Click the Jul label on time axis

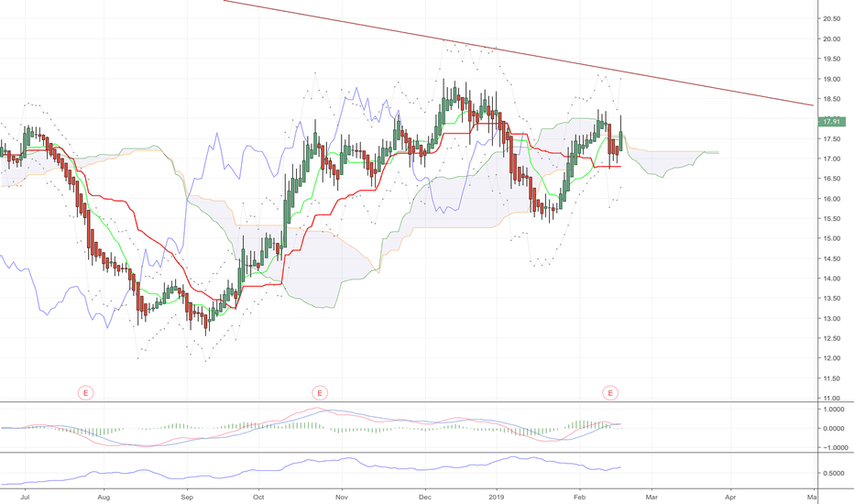[25, 497]
